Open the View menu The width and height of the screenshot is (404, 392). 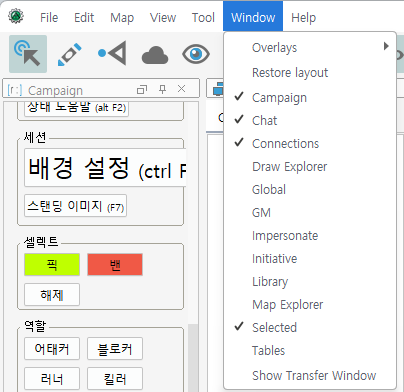(163, 17)
